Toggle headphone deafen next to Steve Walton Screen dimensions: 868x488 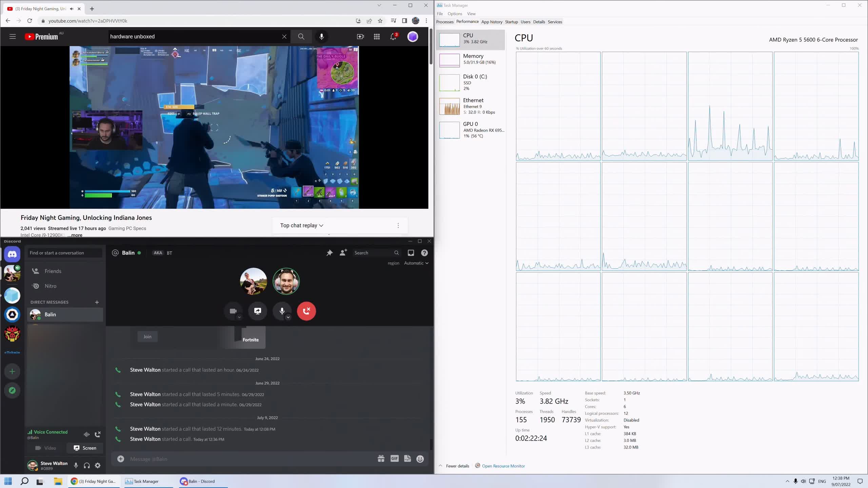click(x=87, y=465)
